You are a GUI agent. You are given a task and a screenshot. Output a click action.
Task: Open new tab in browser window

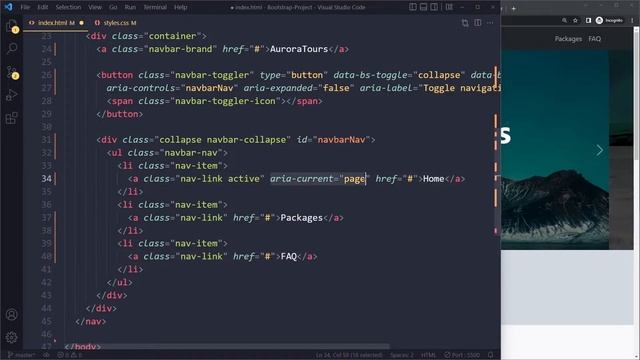[513, 8]
